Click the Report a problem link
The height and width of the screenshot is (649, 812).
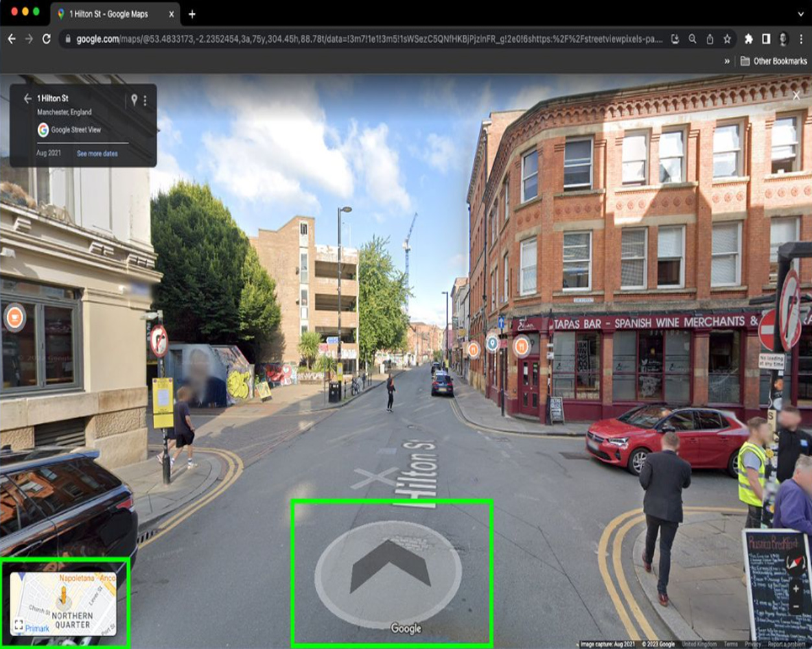[787, 644]
